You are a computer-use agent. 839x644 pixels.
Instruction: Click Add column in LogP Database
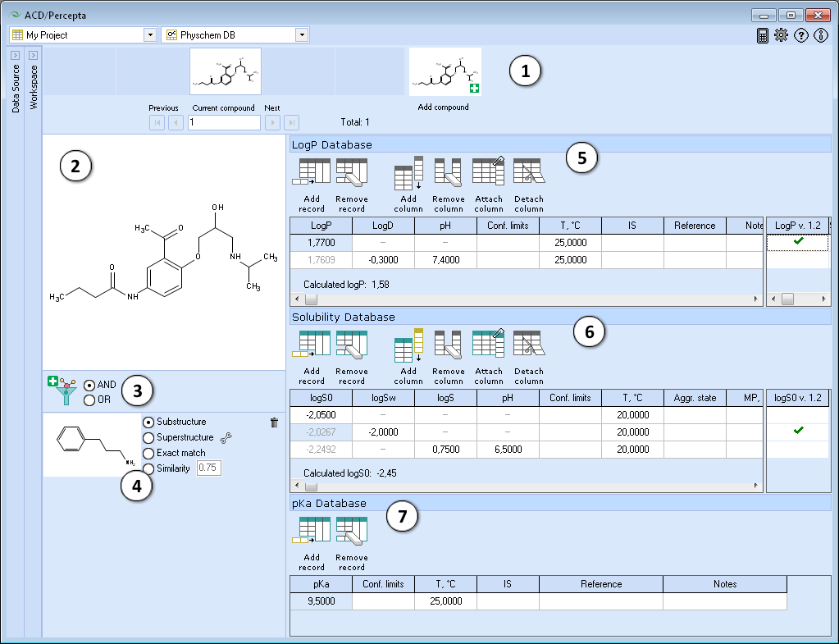[408, 185]
